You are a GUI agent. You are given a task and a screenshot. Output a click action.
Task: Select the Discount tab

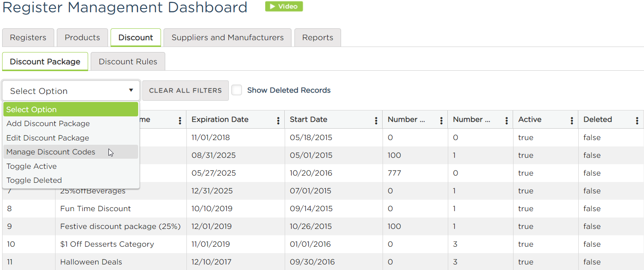point(136,38)
